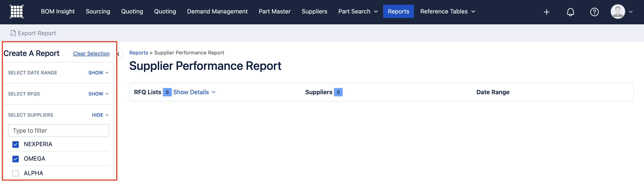Open the help question mark icon
The height and width of the screenshot is (182, 644).
pyautogui.click(x=594, y=12)
